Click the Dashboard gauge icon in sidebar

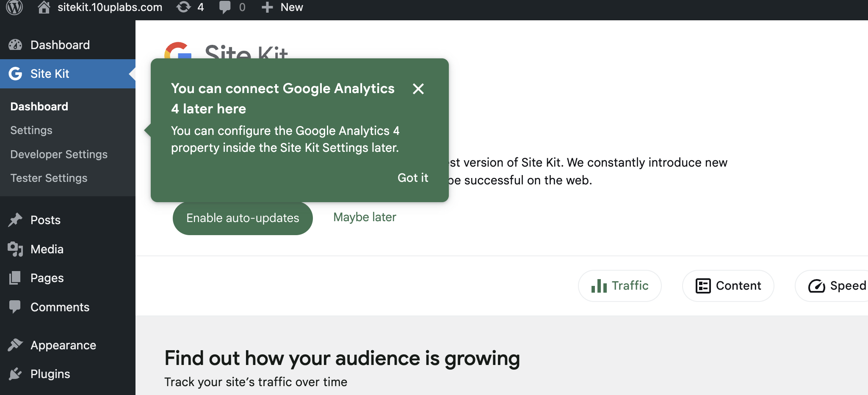(x=15, y=45)
